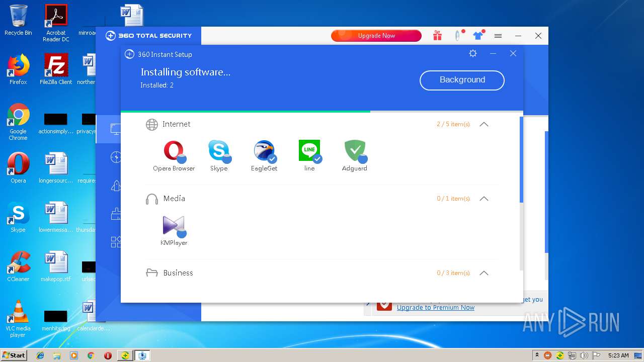Click the Instant Setup list scrollbar

[x=521, y=160]
